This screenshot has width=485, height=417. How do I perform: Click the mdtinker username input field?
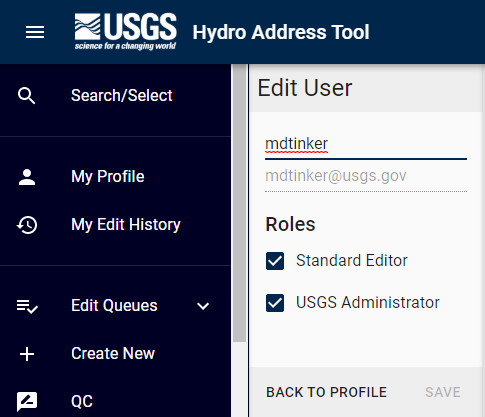[x=366, y=144]
